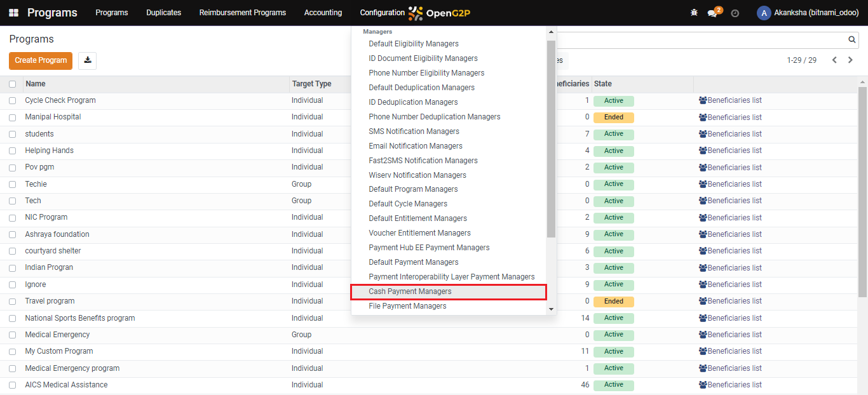The width and height of the screenshot is (868, 395).
Task: Click the search magnifier icon
Action: point(852,40)
